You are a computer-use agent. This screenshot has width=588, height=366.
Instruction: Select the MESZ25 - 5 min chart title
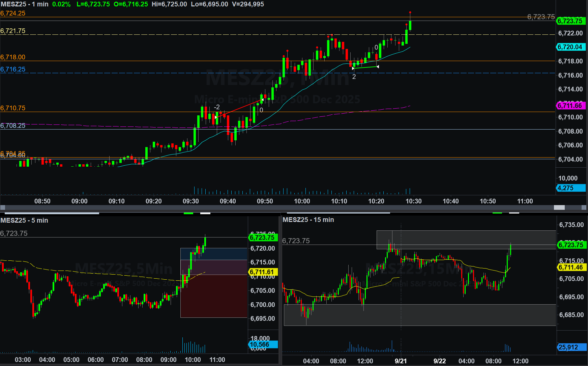[x=24, y=220]
